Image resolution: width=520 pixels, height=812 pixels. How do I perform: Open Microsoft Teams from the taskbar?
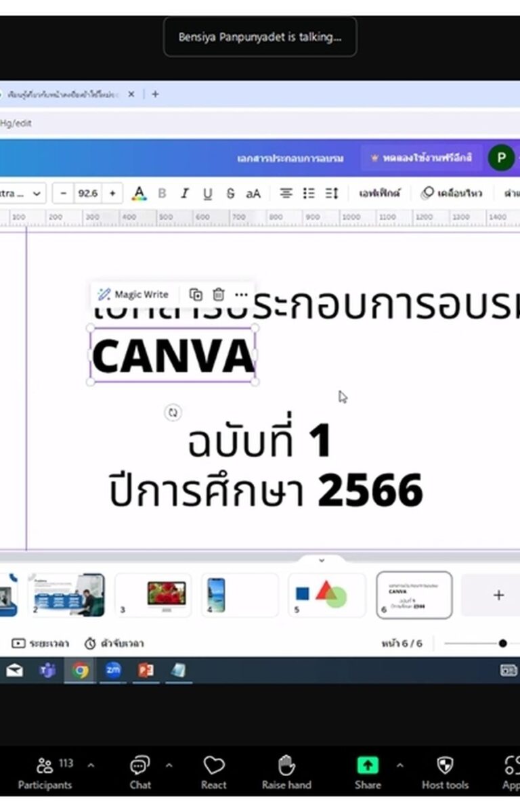pos(47,671)
